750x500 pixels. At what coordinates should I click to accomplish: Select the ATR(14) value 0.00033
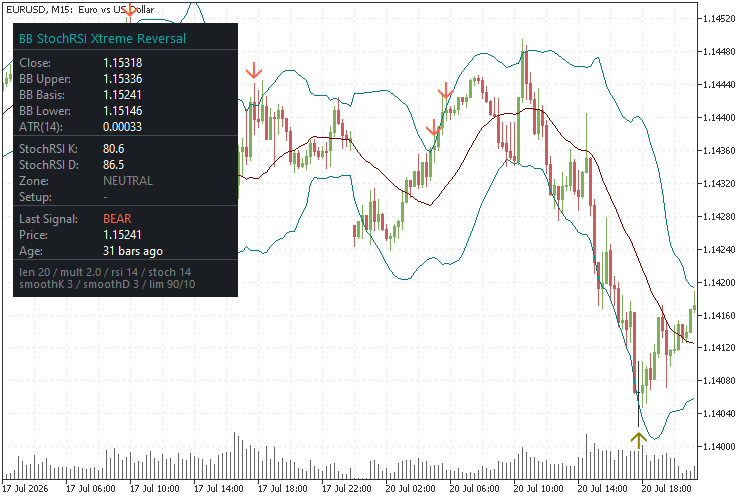[122, 127]
